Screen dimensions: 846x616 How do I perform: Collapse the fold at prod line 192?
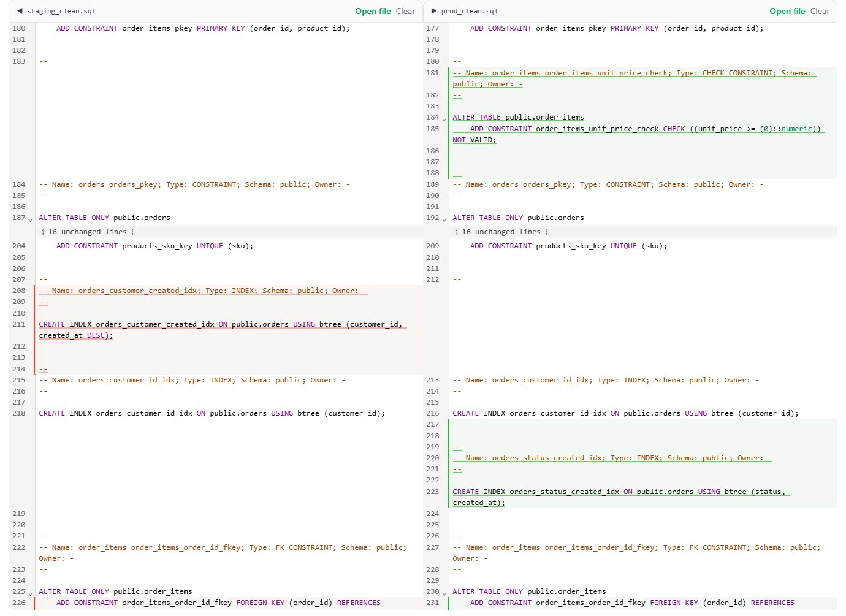click(444, 219)
